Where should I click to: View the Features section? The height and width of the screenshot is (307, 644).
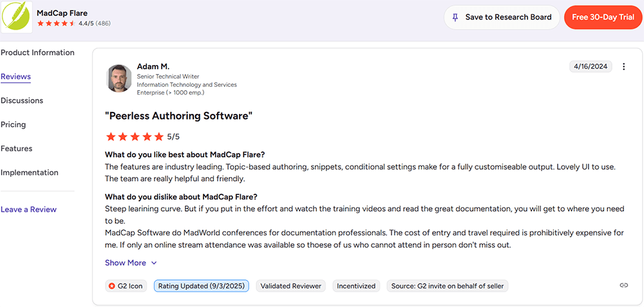coord(17,149)
